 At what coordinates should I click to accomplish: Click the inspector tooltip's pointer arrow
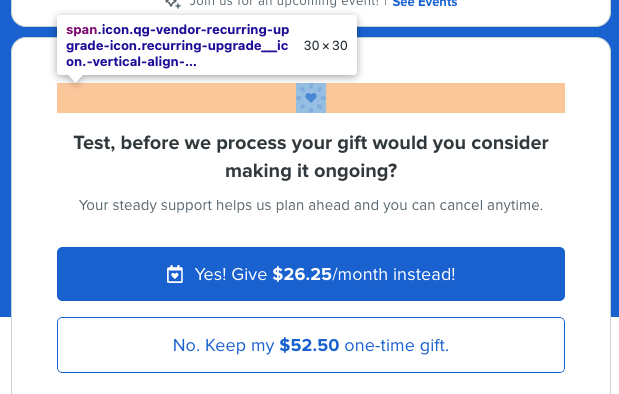coord(75,79)
